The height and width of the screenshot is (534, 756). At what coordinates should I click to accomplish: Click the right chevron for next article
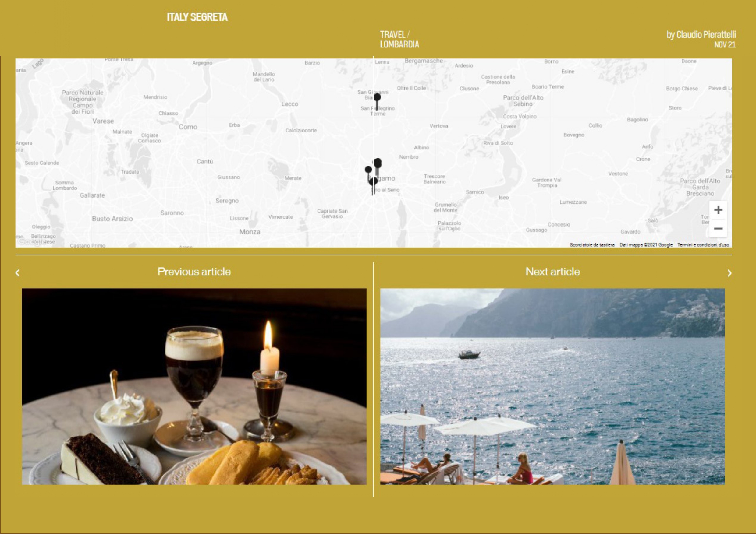pyautogui.click(x=730, y=273)
